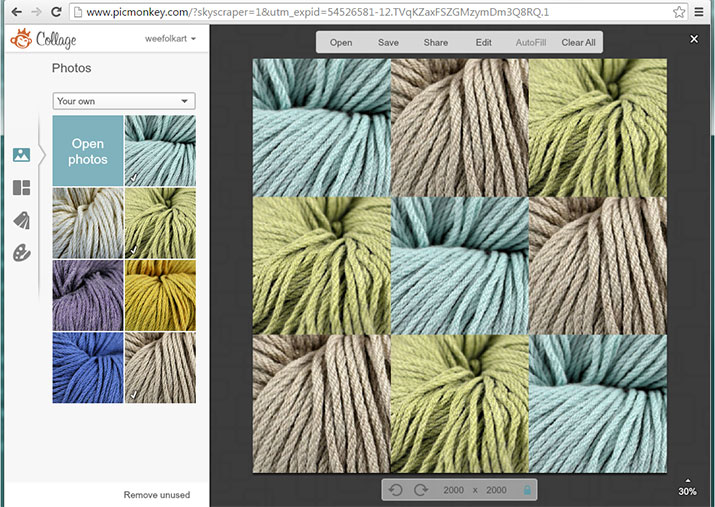The width and height of the screenshot is (715, 507).
Task: Click Save in the top toolbar
Action: pos(388,42)
